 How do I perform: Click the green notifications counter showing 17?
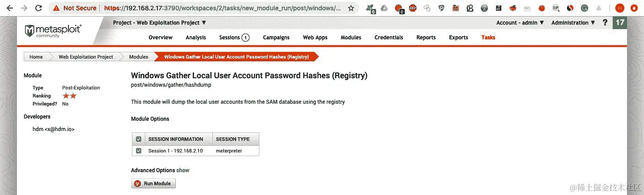tap(620, 23)
